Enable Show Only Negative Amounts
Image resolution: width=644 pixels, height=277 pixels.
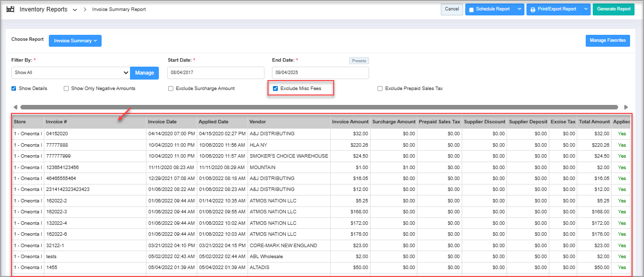(x=66, y=89)
